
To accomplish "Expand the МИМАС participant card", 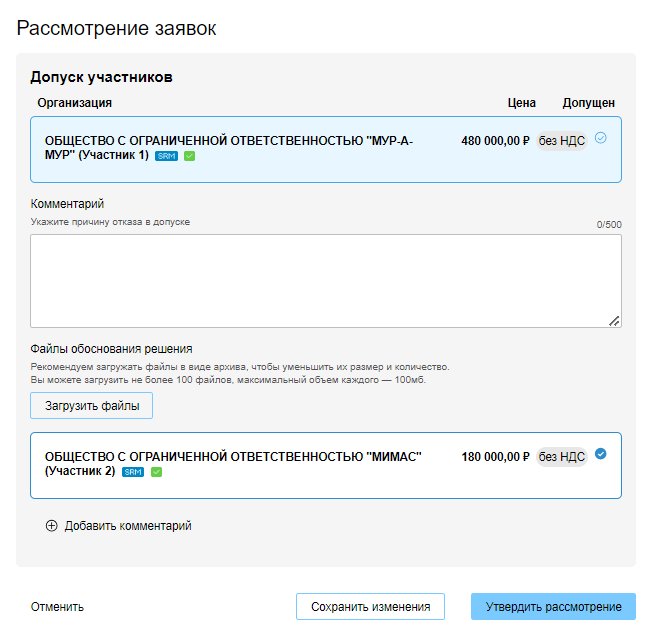I will 250,465.
